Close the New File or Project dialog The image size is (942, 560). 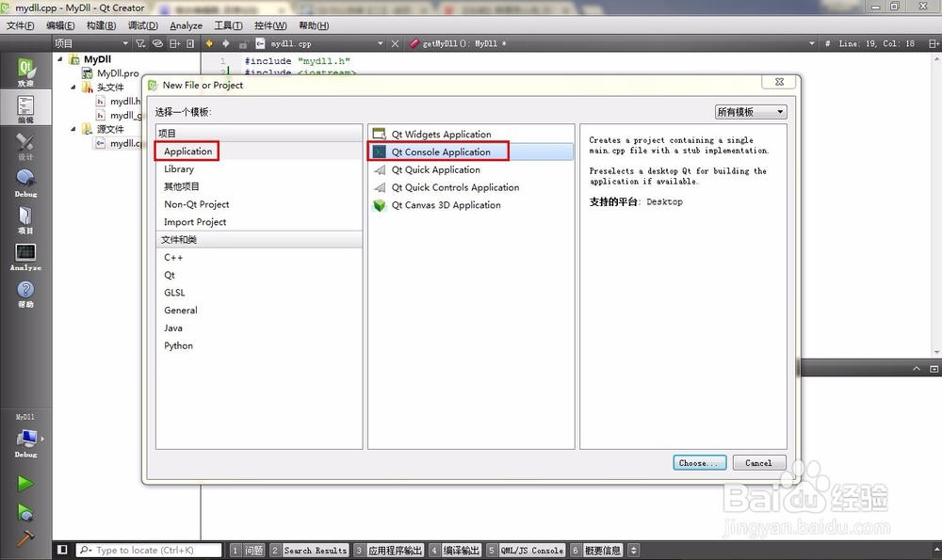(779, 82)
